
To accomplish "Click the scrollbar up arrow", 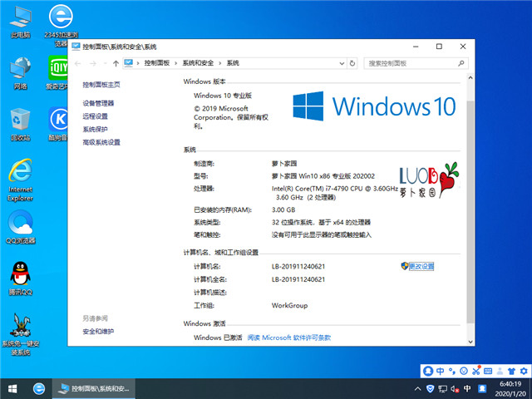I will pos(470,78).
